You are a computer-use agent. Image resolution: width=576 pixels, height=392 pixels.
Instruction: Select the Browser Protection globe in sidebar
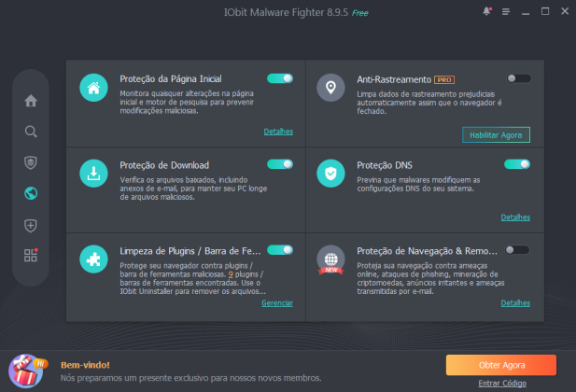tap(31, 193)
